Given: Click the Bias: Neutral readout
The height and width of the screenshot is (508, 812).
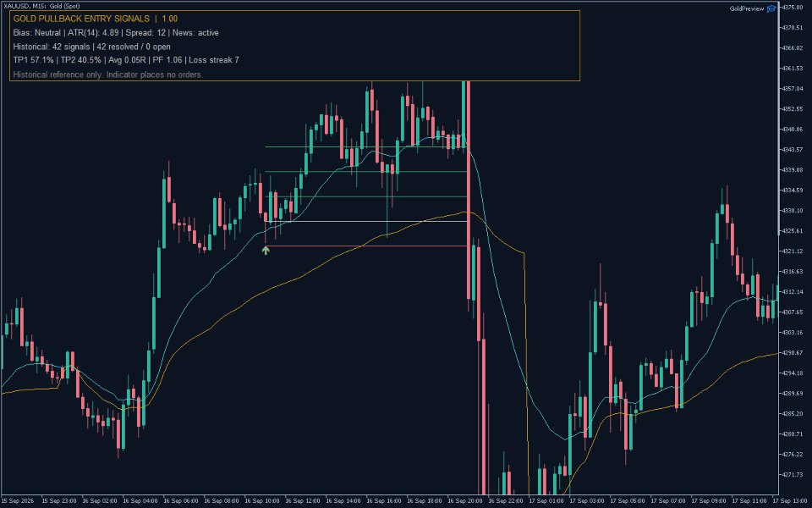Looking at the screenshot, I should point(36,33).
